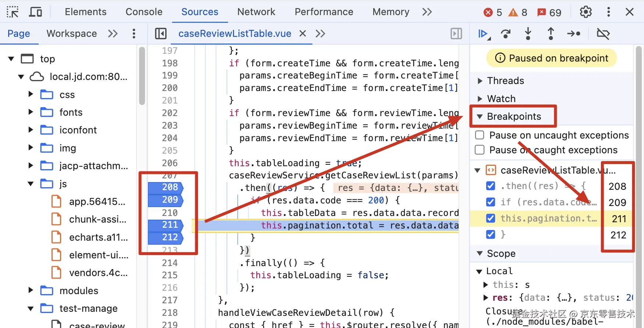The width and height of the screenshot is (644, 328).
Task: Close the caseReviewListTable.vue tab
Action: pyautogui.click(x=302, y=34)
